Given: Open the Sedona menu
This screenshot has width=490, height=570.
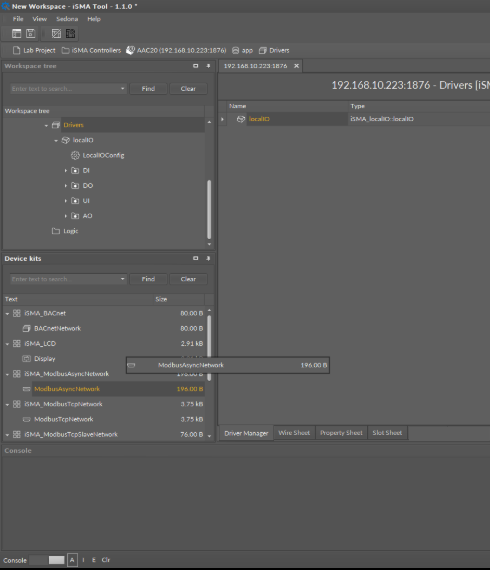Looking at the screenshot, I should pyautogui.click(x=67, y=19).
